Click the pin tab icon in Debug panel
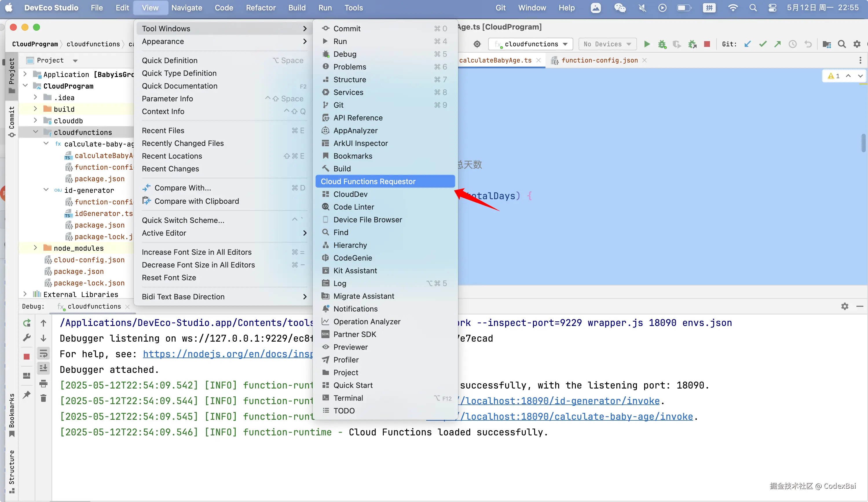Viewport: 868px width, 502px height. (x=27, y=395)
